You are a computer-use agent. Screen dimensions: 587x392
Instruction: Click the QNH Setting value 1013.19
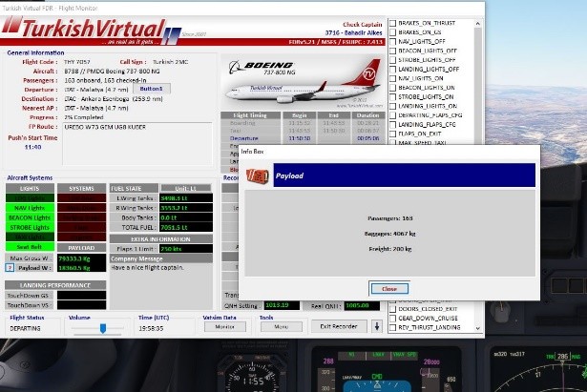tap(282, 305)
